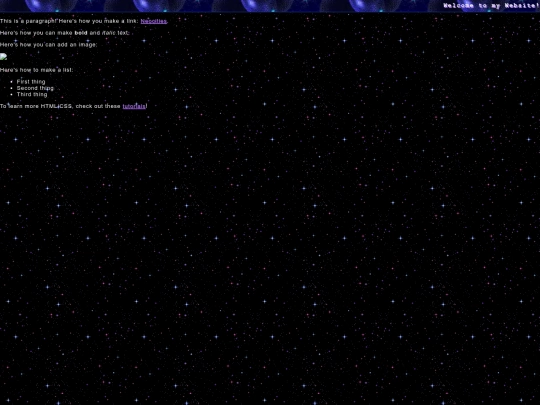Click the text 'Here's how you can add an image:'
Screen dimensions: 540x405
click(x=49, y=44)
